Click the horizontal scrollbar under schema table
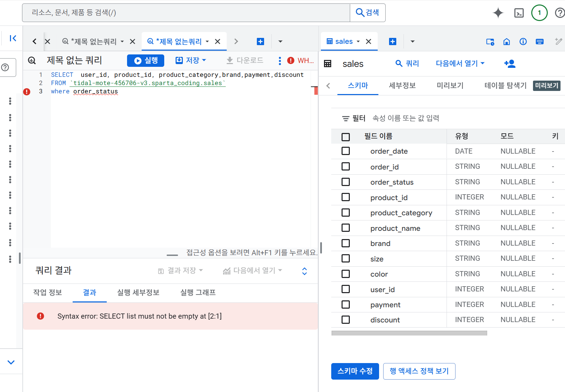 point(409,333)
